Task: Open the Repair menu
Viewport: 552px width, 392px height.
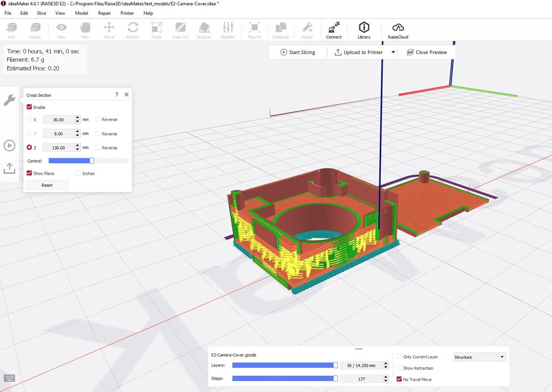Action: tap(104, 13)
